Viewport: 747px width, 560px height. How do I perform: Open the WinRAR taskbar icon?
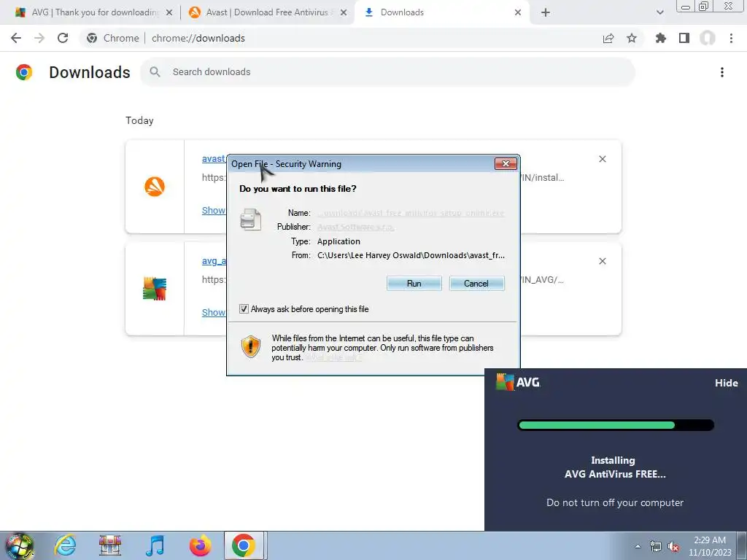pos(110,545)
